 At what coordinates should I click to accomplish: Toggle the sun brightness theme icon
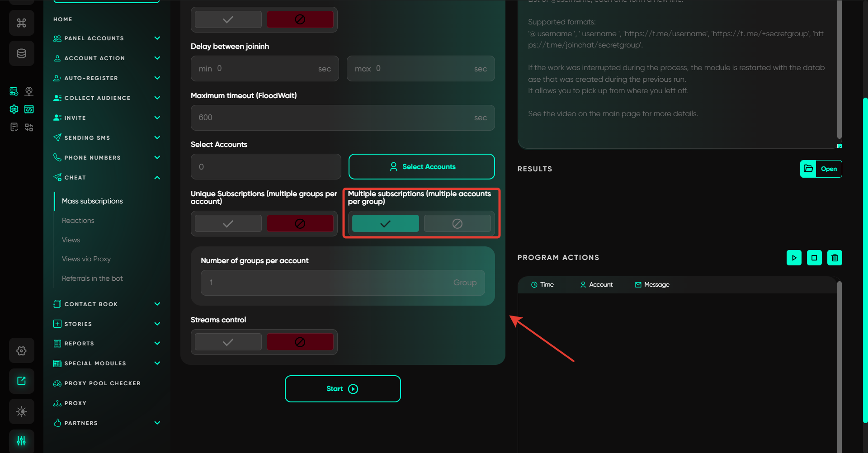(x=21, y=411)
